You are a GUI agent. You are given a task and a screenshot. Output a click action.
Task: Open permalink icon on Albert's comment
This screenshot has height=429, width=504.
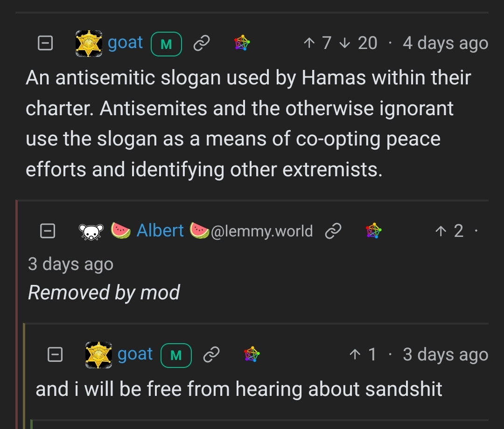tap(333, 231)
